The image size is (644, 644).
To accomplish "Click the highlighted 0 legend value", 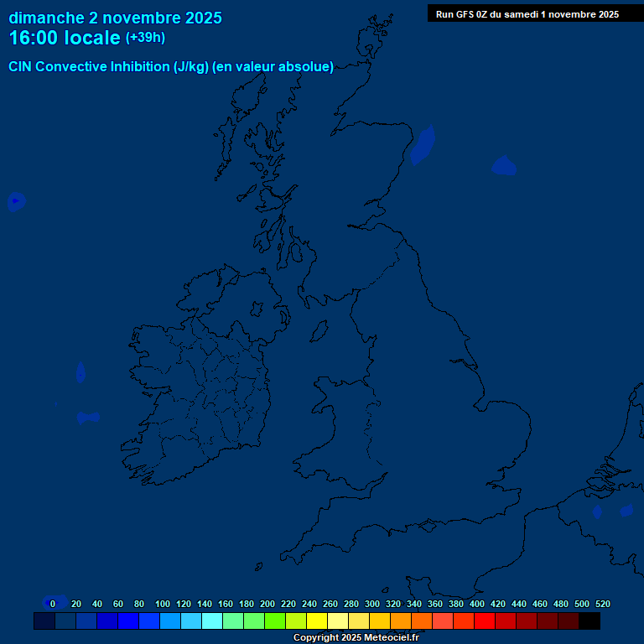I will [53, 604].
